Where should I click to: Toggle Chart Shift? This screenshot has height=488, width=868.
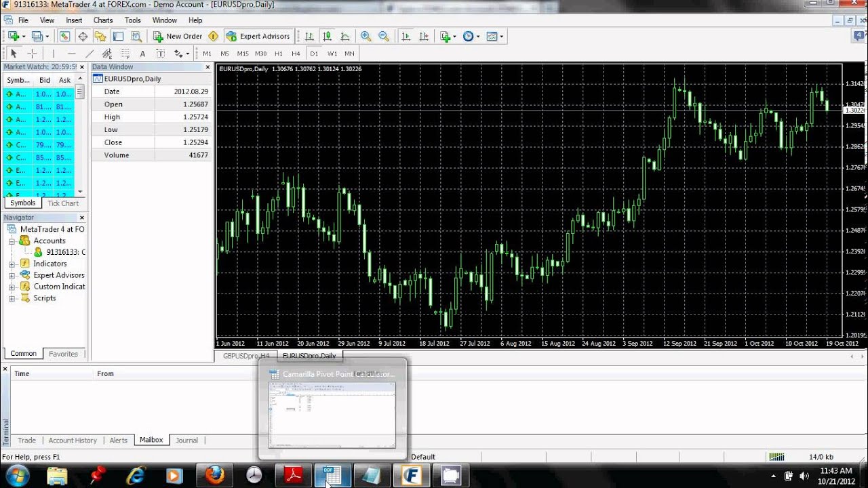(424, 36)
